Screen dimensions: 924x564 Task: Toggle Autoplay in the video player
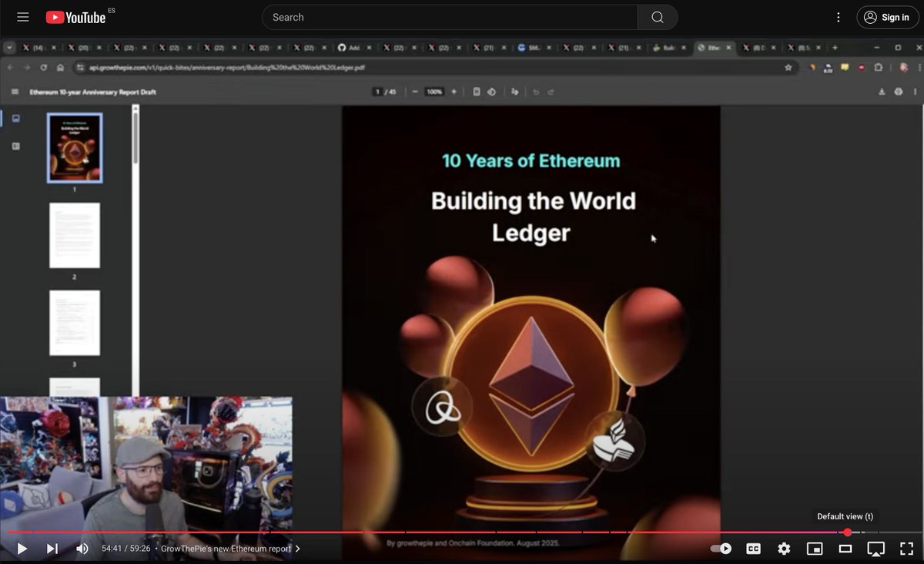tap(721, 549)
